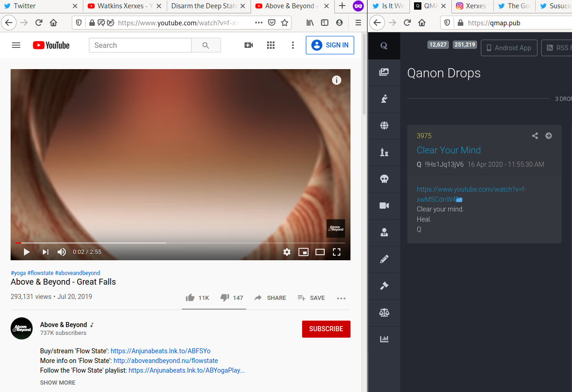Open YouTube's three-dot settings menu
This screenshot has height=392, width=572.
tap(293, 45)
